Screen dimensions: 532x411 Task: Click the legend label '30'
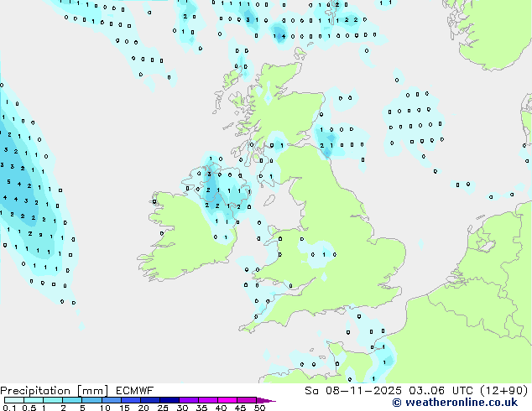point(183,408)
